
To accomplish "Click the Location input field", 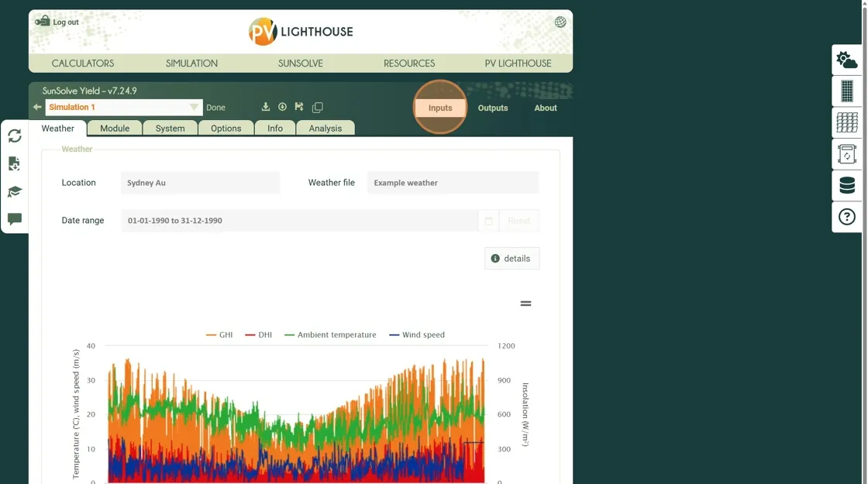I will pos(200,184).
